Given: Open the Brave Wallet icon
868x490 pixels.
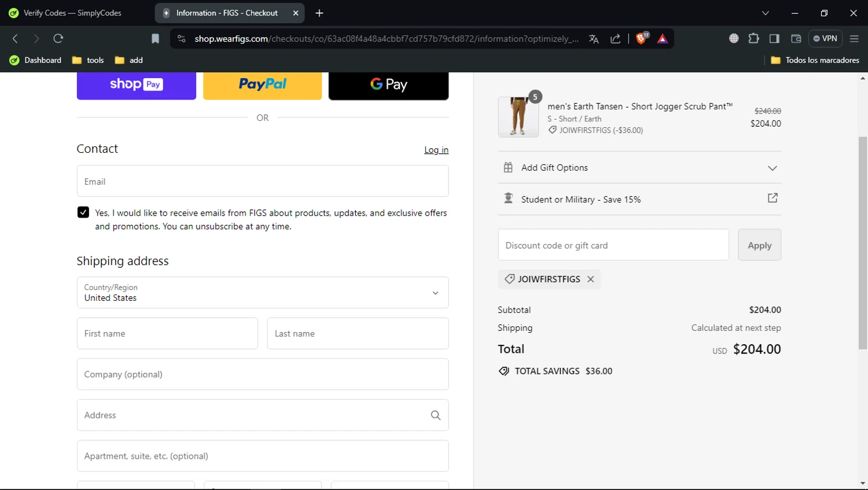Looking at the screenshot, I should pyautogui.click(x=796, y=39).
